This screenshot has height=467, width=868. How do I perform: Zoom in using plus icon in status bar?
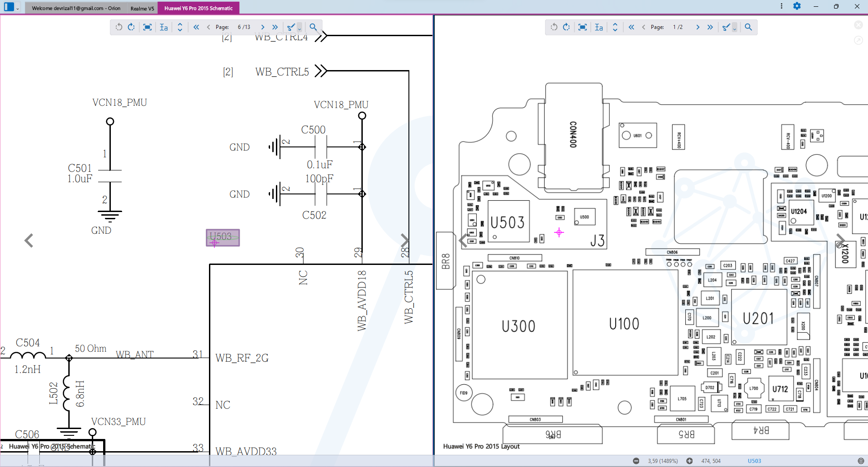point(689,461)
